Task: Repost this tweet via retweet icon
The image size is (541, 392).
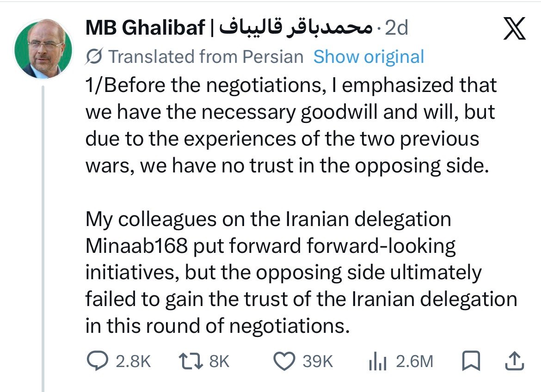Action: coord(191,361)
